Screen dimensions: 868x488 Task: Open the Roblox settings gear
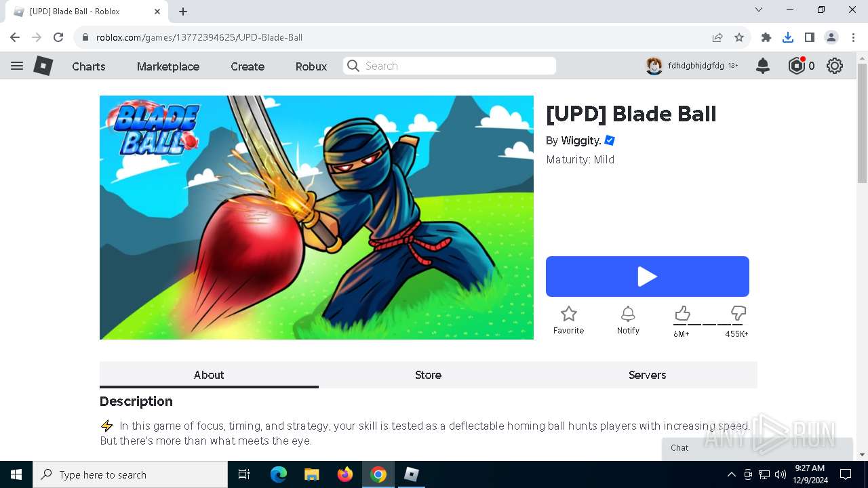point(835,66)
